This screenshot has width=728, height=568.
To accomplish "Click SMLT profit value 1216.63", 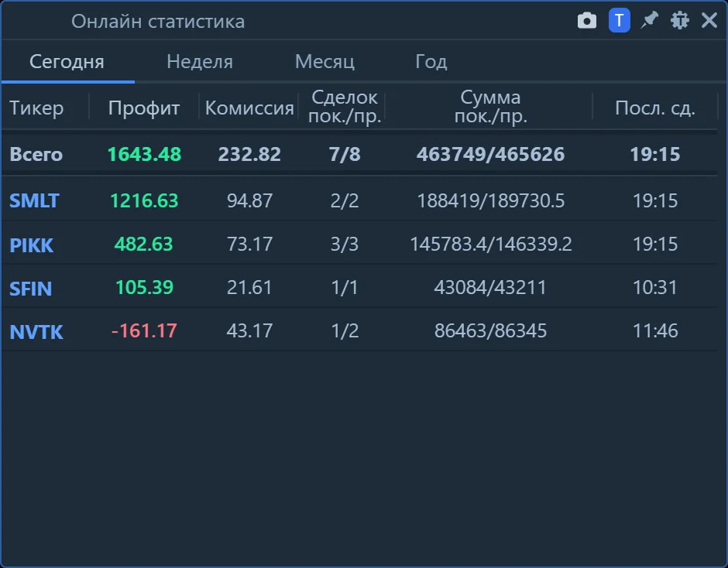I will coord(144,201).
